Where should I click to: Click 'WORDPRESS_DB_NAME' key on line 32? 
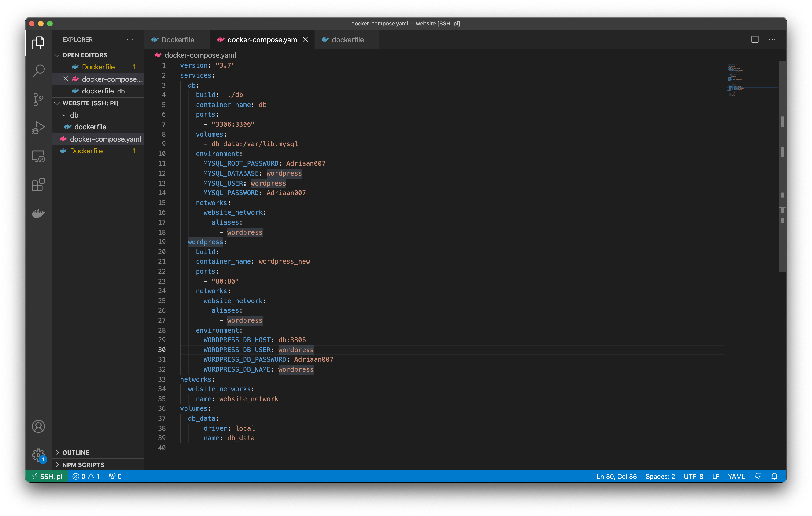[x=237, y=369]
